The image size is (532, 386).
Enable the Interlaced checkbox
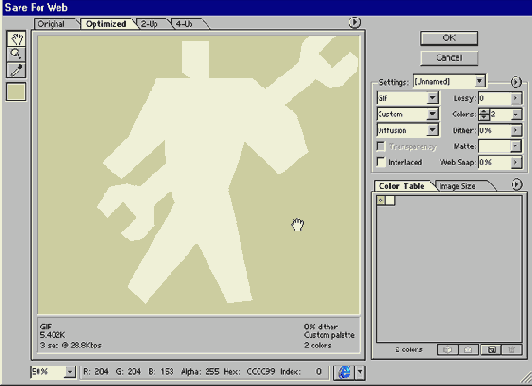pyautogui.click(x=381, y=162)
